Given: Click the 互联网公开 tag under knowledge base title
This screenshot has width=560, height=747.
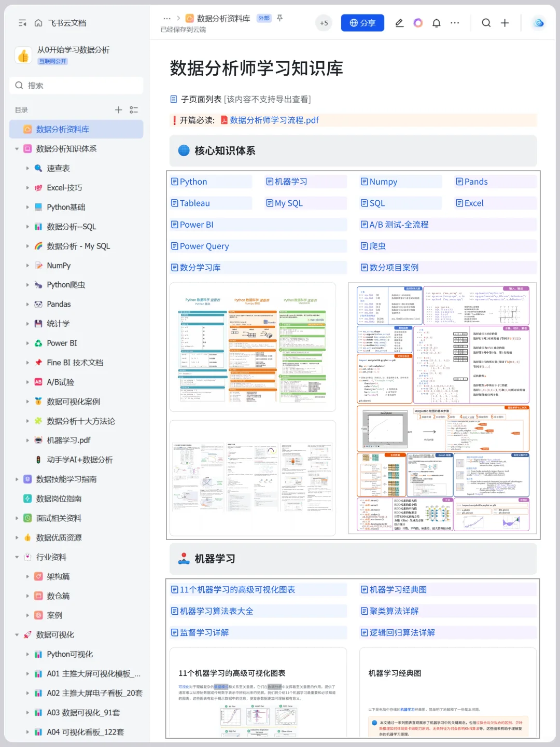Looking at the screenshot, I should (53, 61).
